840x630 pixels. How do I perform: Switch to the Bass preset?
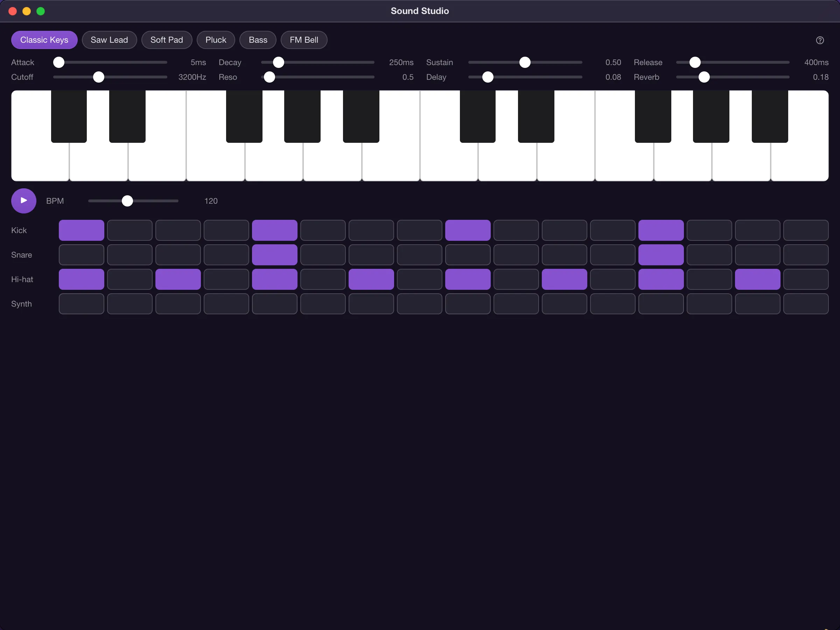[x=258, y=40]
